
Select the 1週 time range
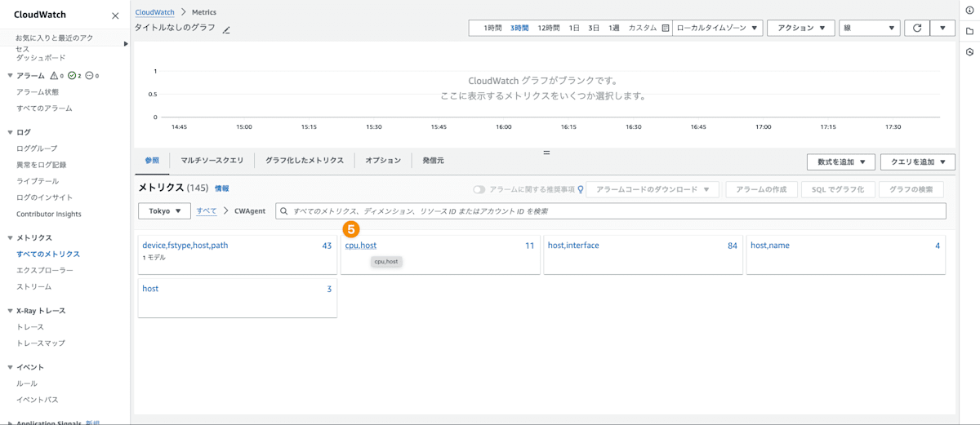point(614,28)
